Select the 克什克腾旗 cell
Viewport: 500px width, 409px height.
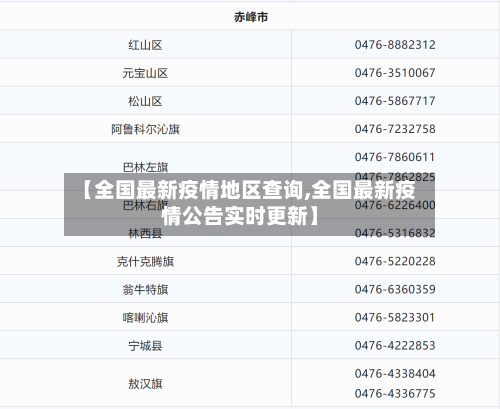tap(145, 262)
